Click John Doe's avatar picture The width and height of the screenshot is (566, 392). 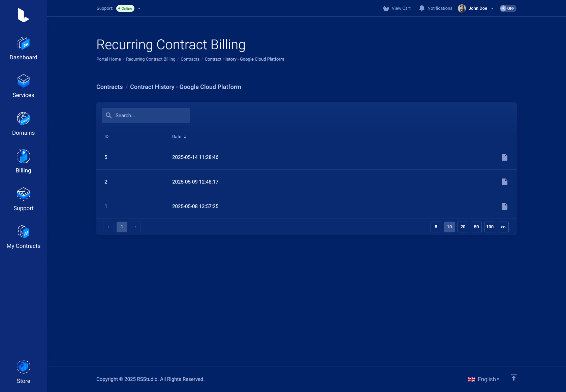click(462, 8)
